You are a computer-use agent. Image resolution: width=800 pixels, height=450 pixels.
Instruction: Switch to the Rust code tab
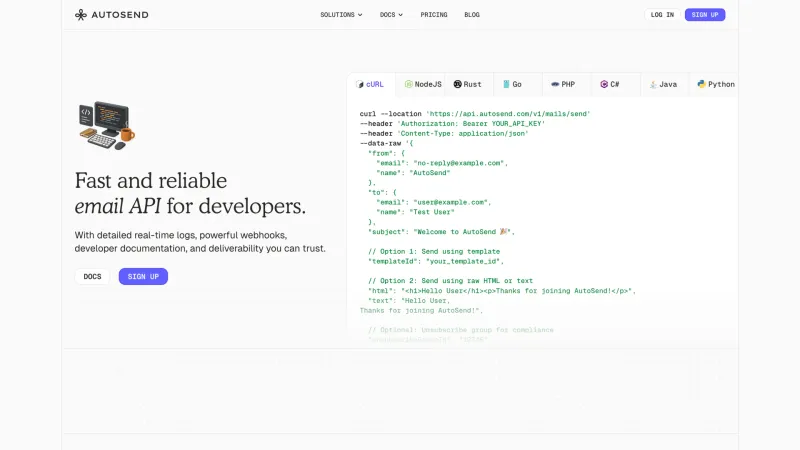(468, 84)
